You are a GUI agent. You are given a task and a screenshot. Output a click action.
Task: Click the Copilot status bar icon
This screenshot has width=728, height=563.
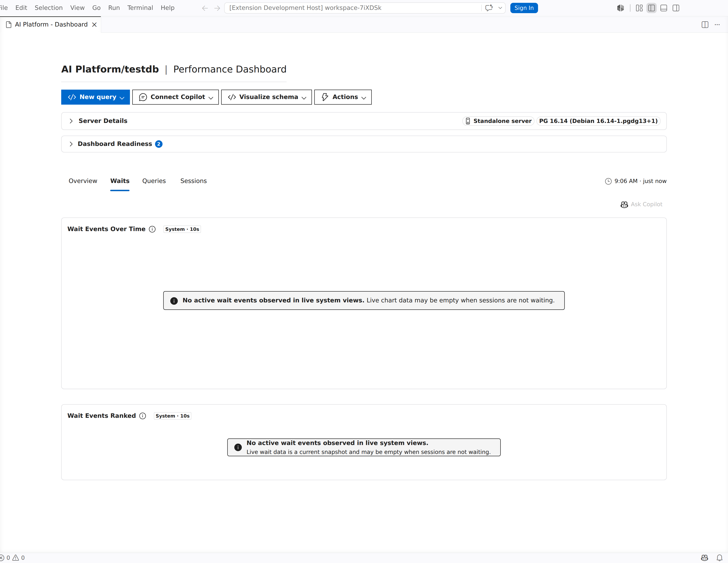(704, 558)
